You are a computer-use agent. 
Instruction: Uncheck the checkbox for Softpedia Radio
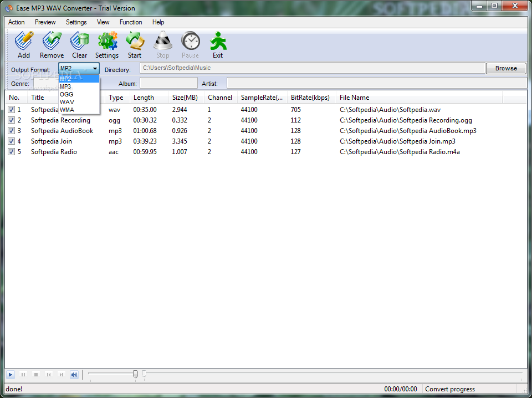12,152
